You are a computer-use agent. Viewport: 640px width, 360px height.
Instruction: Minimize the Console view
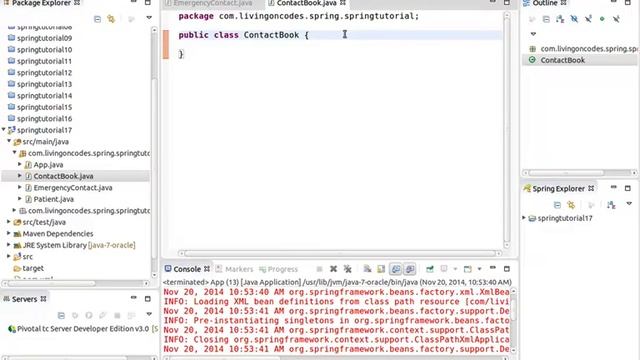point(493,268)
